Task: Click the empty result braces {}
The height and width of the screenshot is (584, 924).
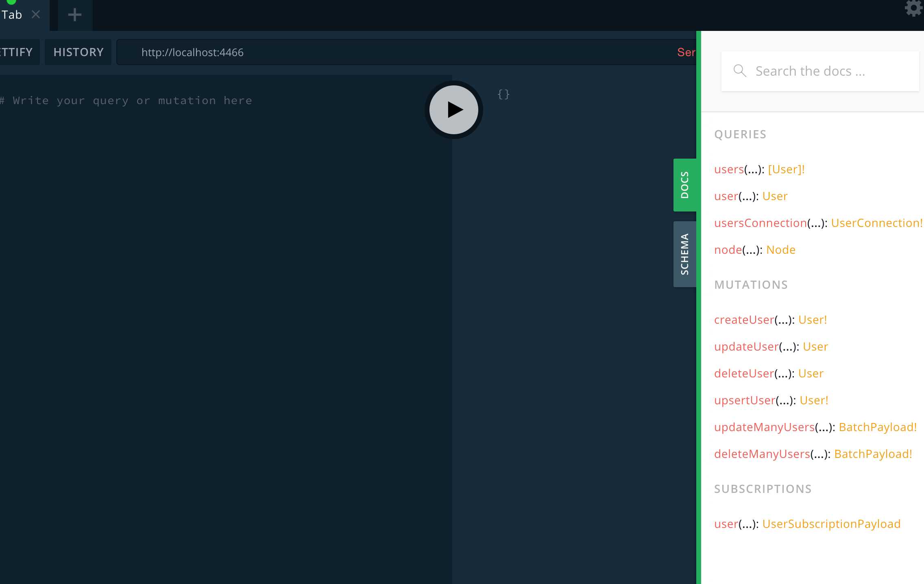Action: pos(503,94)
